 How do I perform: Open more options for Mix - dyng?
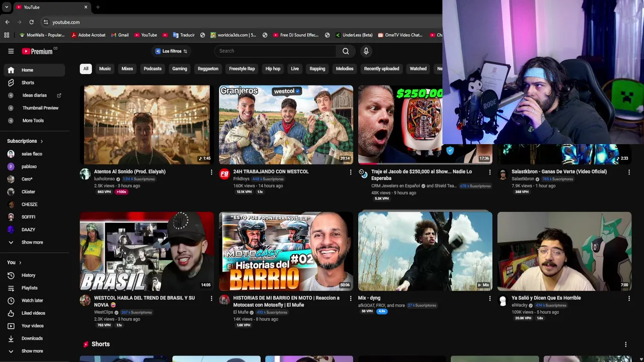click(490, 298)
